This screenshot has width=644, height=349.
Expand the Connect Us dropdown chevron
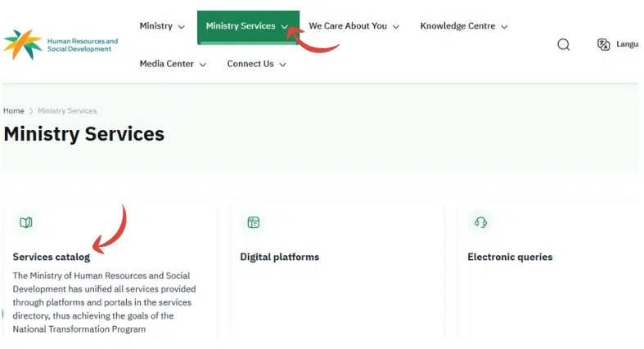click(282, 65)
